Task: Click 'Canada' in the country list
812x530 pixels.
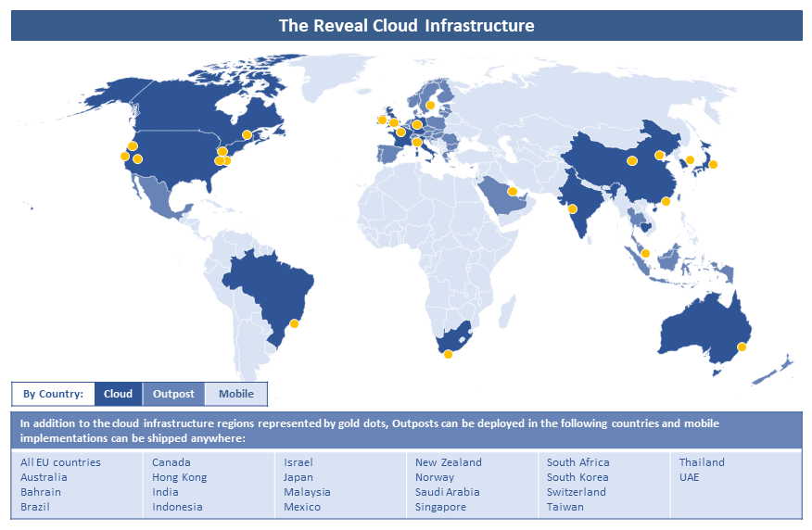Action: (x=171, y=462)
